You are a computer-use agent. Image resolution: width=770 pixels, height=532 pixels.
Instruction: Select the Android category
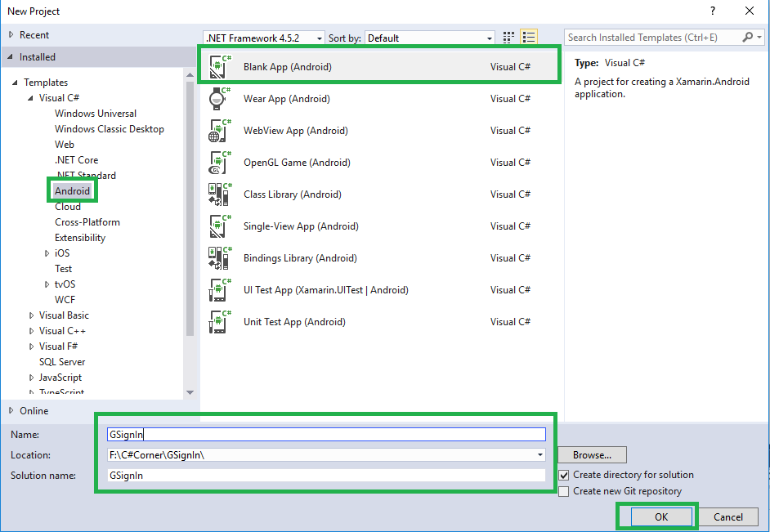[x=72, y=191]
